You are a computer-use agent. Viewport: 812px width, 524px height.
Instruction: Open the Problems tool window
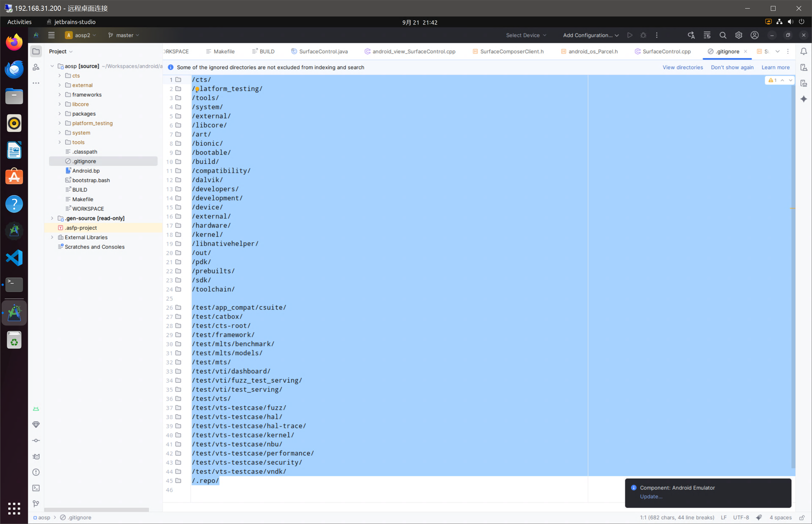pos(36,472)
